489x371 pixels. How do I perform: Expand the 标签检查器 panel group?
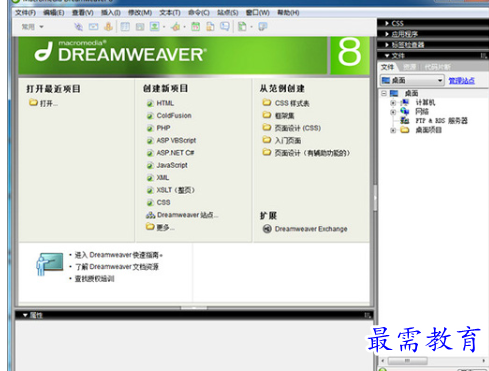click(387, 45)
